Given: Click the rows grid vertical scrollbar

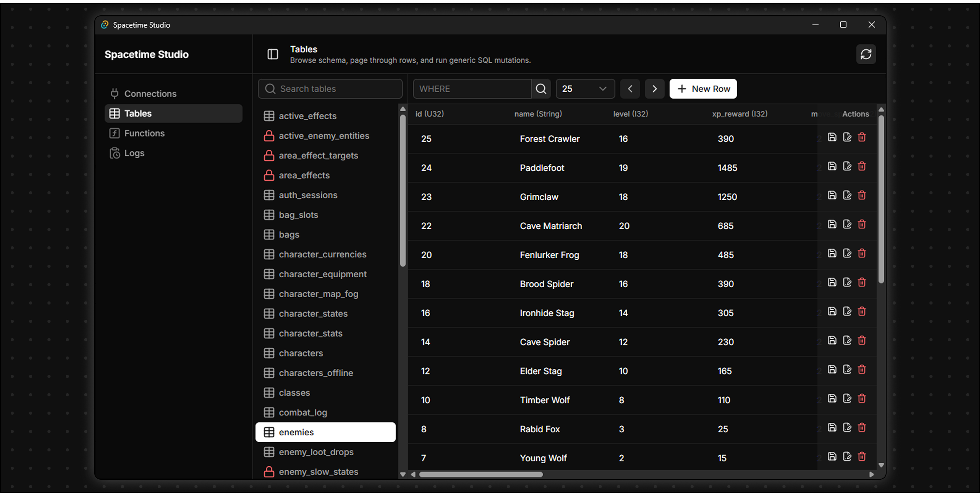Looking at the screenshot, I should point(881,199).
